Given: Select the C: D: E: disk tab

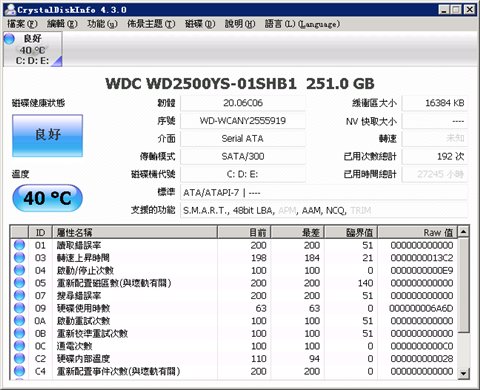Looking at the screenshot, I should coord(33,49).
